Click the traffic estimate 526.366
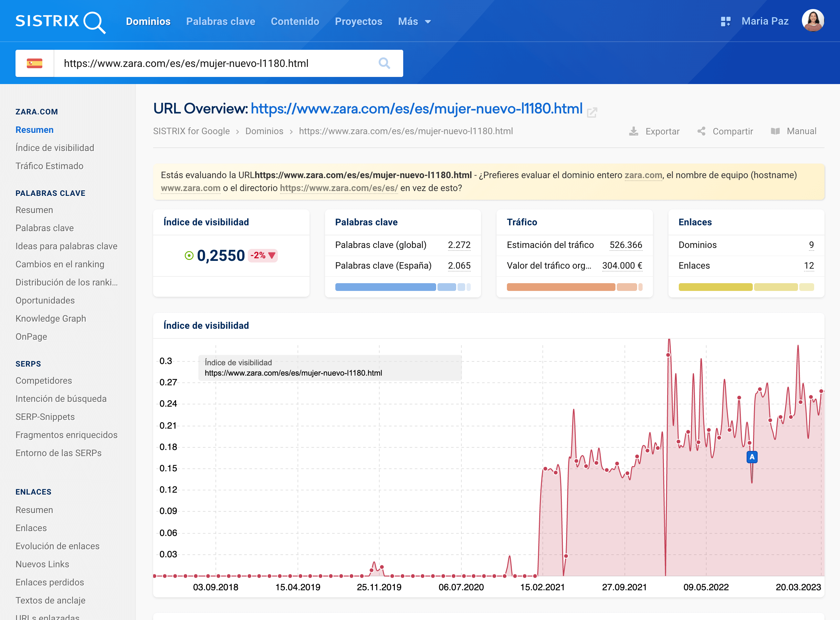 [625, 245]
